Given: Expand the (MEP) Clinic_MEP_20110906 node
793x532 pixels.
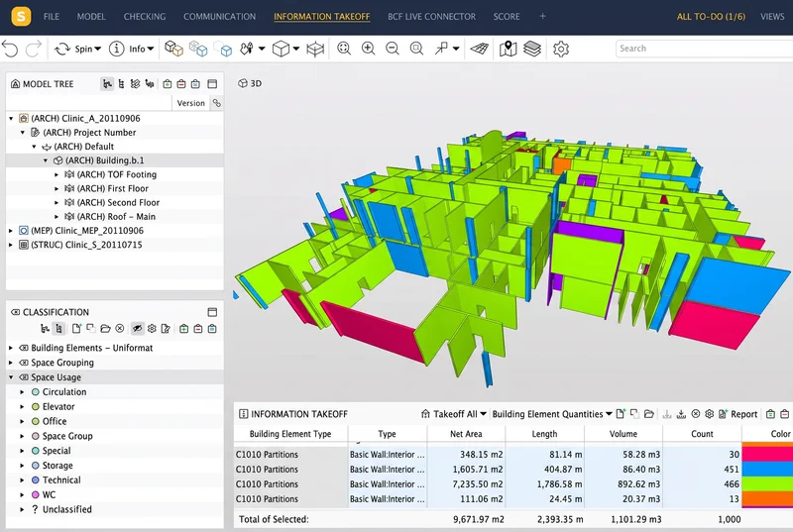Looking at the screenshot, I should click(11, 231).
